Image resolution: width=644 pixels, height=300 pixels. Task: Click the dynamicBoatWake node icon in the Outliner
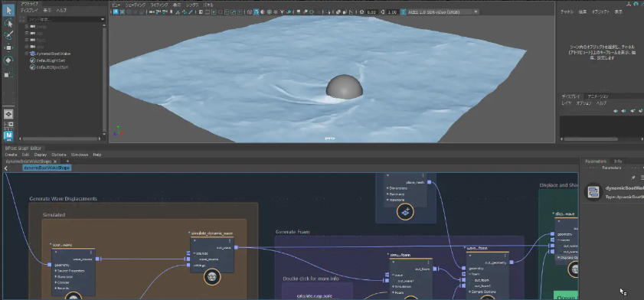point(32,54)
